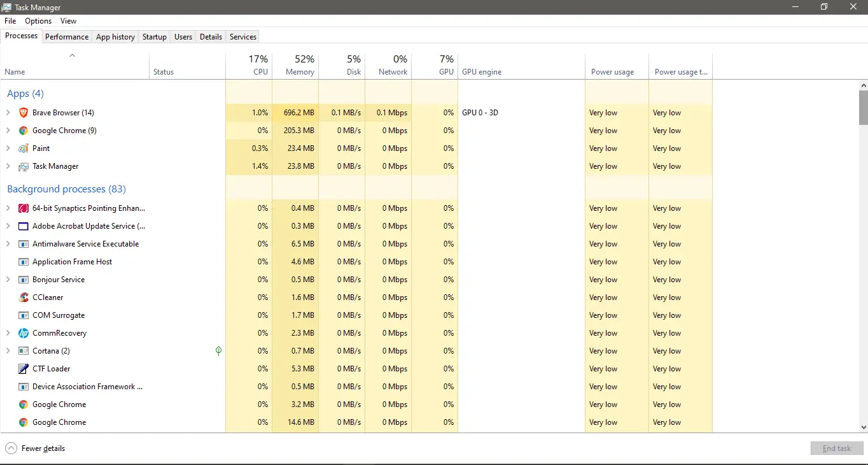The height and width of the screenshot is (465, 868).
Task: Sort by the GPU engine column header
Action: pyautogui.click(x=521, y=65)
